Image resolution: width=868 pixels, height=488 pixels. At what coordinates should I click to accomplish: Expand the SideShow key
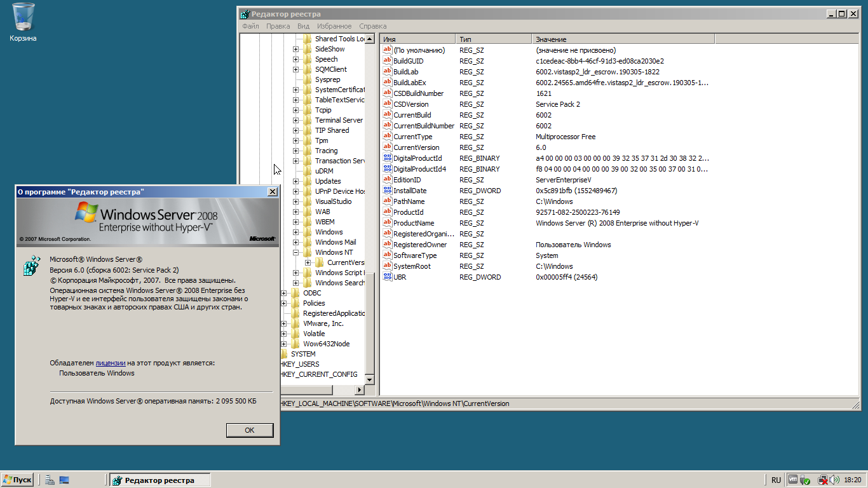pos(295,49)
